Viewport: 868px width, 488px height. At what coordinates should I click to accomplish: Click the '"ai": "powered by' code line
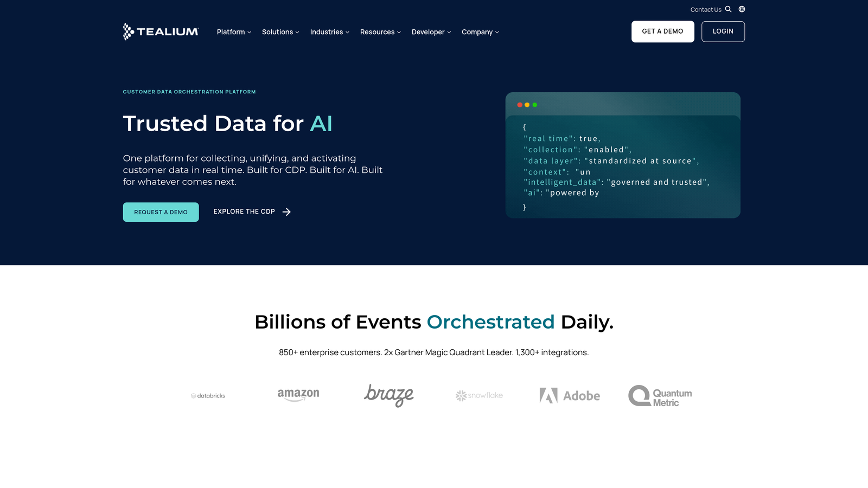pyautogui.click(x=561, y=193)
